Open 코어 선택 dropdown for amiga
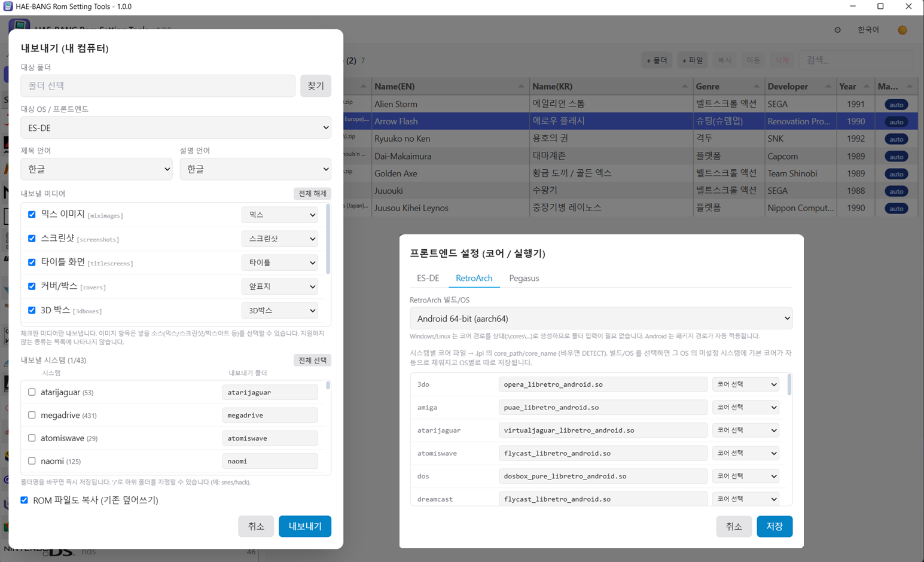Image resolution: width=924 pixels, height=562 pixels. pyautogui.click(x=746, y=407)
